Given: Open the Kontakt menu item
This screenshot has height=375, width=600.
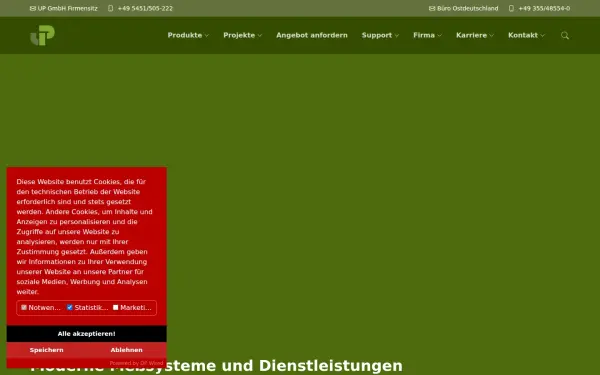Looking at the screenshot, I should pos(523,35).
